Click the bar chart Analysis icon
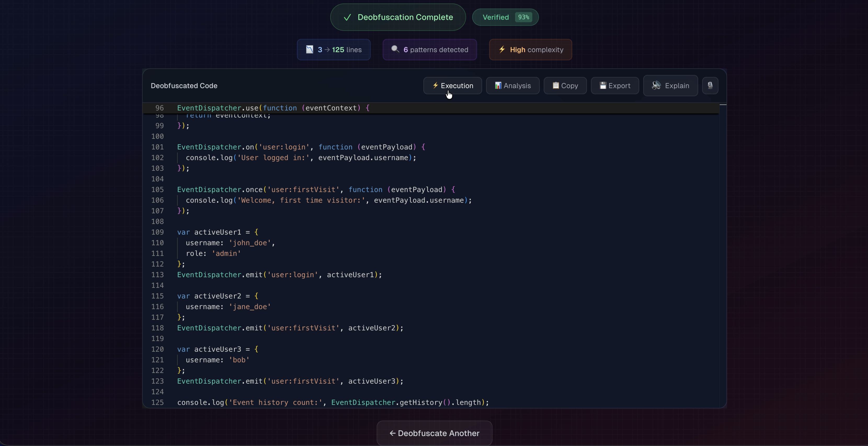Screen dimensions: 868x446 (498, 85)
